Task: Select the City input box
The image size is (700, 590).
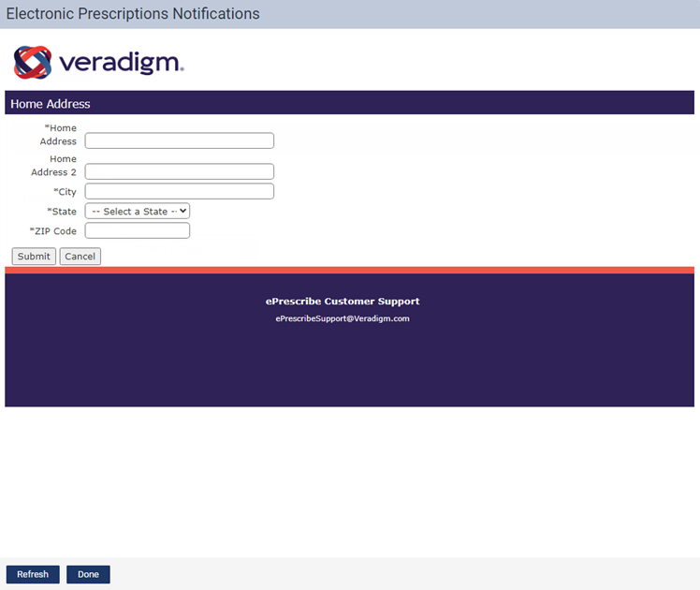Action: pyautogui.click(x=179, y=191)
